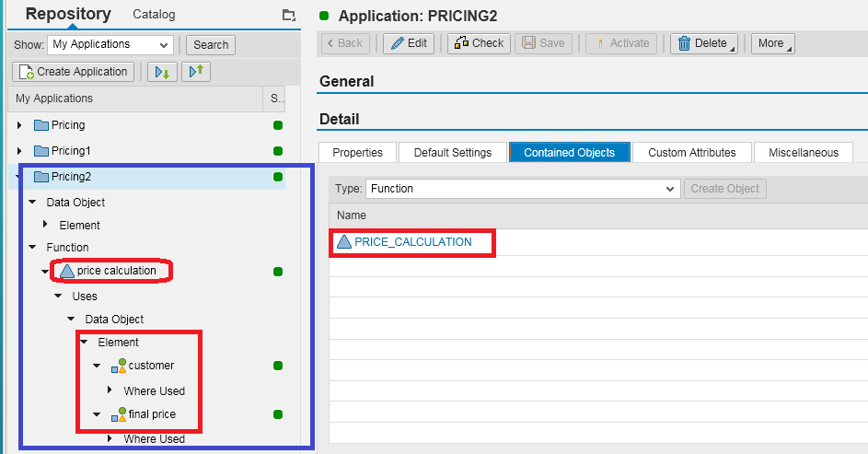Click the PRICE_CALCULATION triangle icon in table
Image resolution: width=868 pixels, height=454 pixels.
pos(344,242)
